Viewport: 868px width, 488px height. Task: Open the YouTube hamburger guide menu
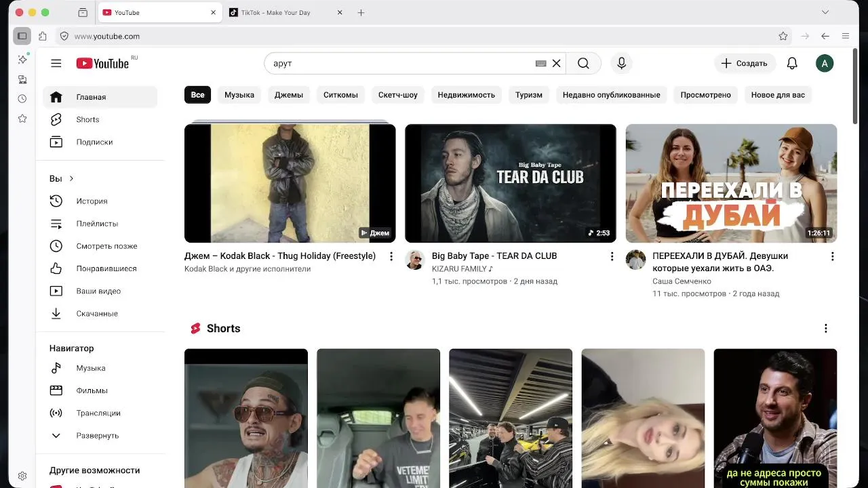pos(56,63)
